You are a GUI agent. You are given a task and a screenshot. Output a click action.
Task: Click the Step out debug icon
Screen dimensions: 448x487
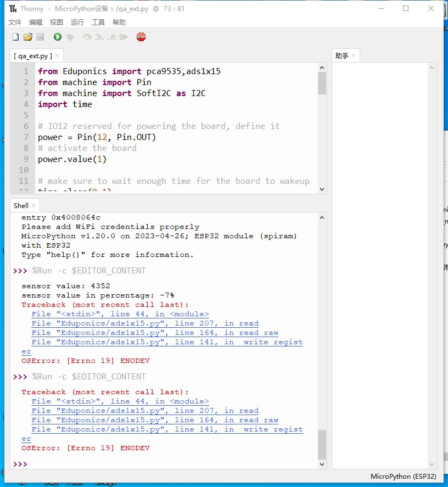pyautogui.click(x=112, y=37)
